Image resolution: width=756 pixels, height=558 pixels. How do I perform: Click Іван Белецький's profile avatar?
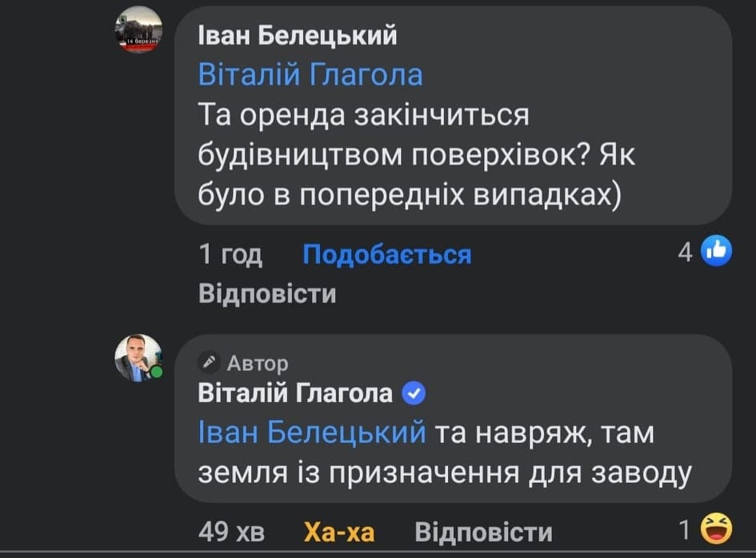point(138,30)
